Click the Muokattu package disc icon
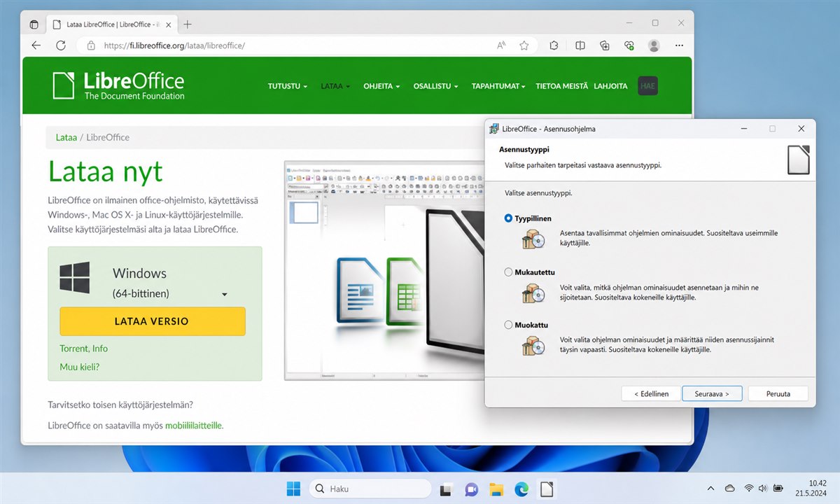This screenshot has height=504, width=840. click(x=533, y=346)
